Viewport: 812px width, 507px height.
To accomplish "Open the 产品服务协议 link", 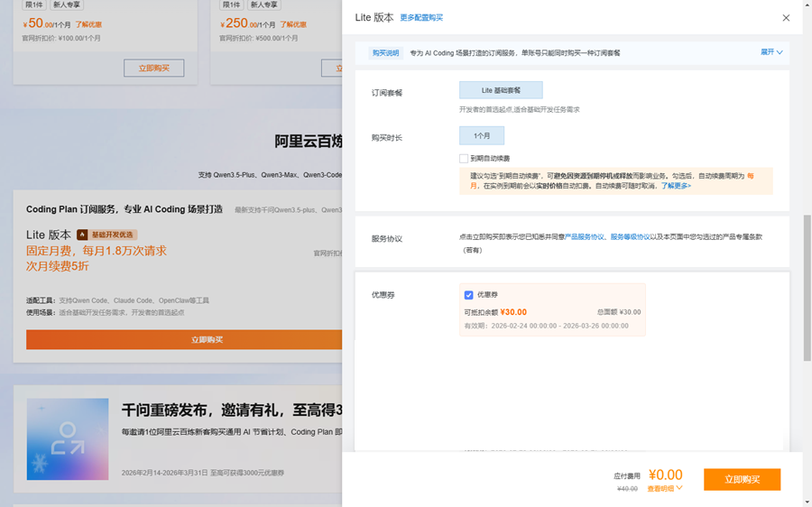I will (x=585, y=236).
